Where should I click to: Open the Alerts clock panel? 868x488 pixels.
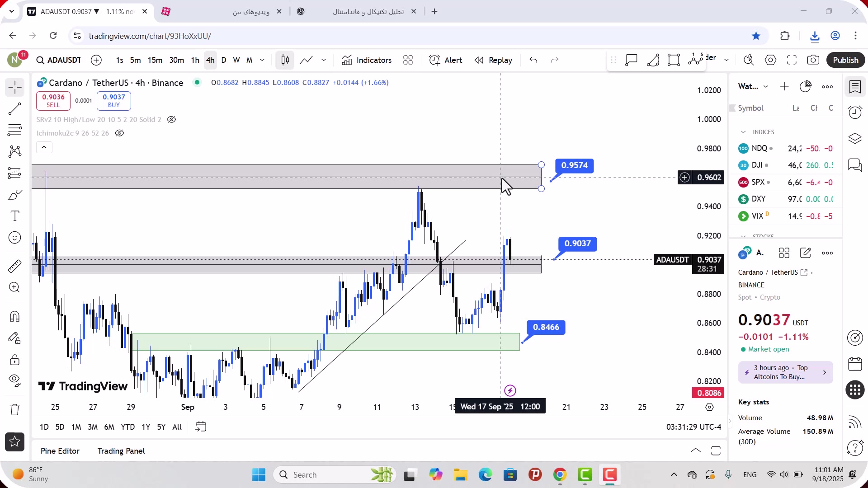click(x=855, y=112)
